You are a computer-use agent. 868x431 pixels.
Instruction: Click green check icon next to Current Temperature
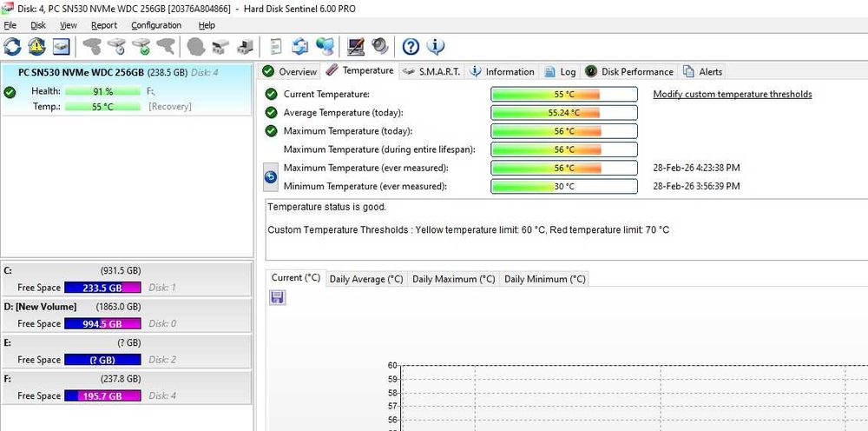click(x=271, y=94)
